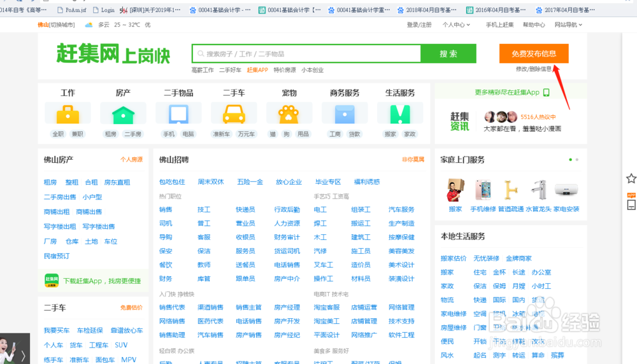The width and height of the screenshot is (637, 364).
Task: Open 个人房源 link in 佛山房产
Action: pos(131,160)
